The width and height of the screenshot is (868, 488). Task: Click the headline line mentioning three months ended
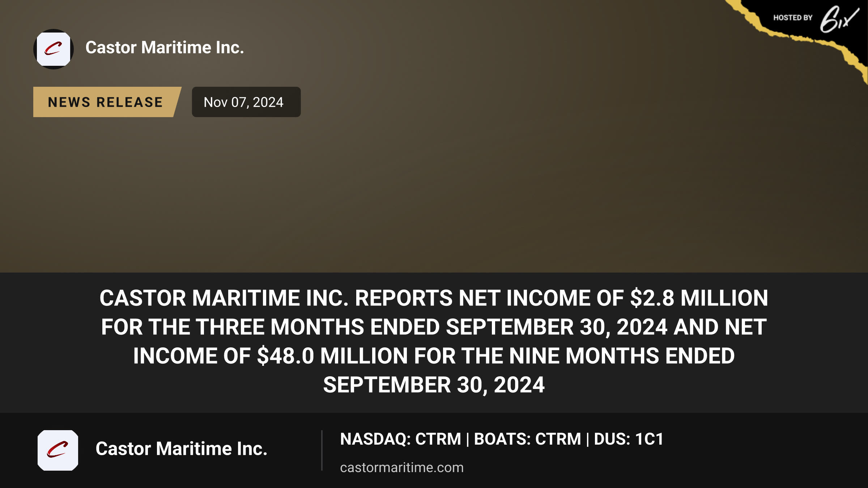(434, 327)
